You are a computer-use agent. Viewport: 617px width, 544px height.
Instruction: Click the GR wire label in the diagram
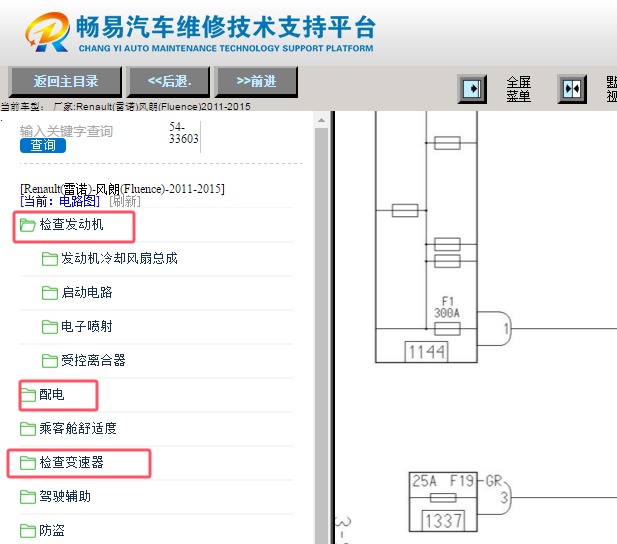[494, 481]
